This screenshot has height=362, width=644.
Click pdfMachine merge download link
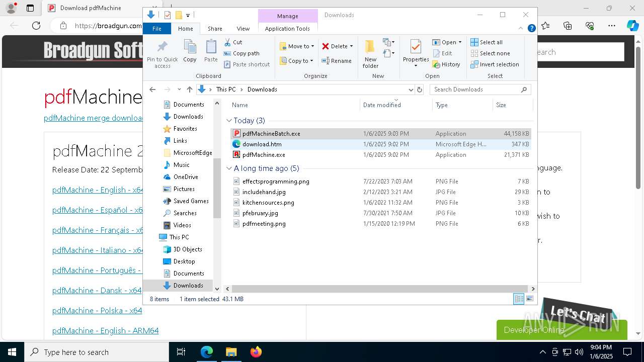[94, 118]
